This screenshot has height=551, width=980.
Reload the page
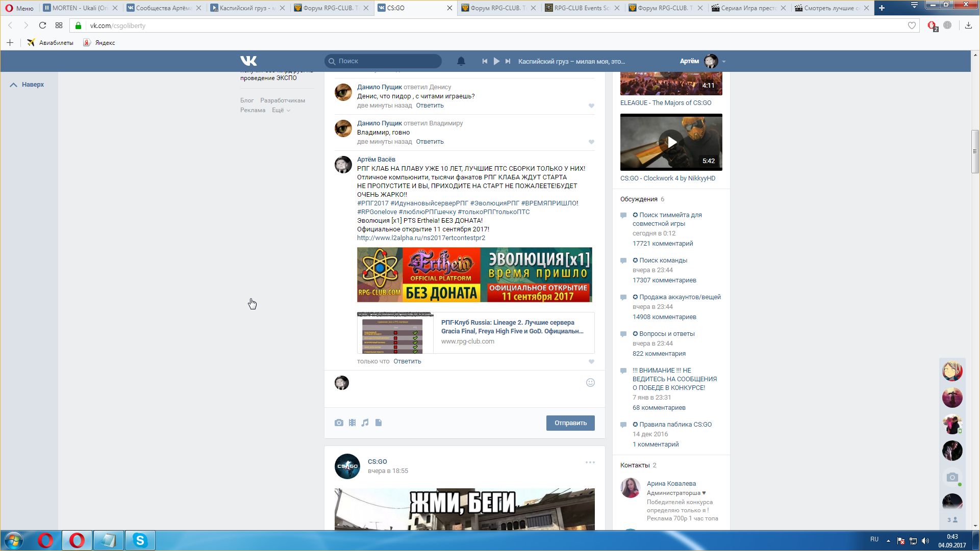pos(43,25)
